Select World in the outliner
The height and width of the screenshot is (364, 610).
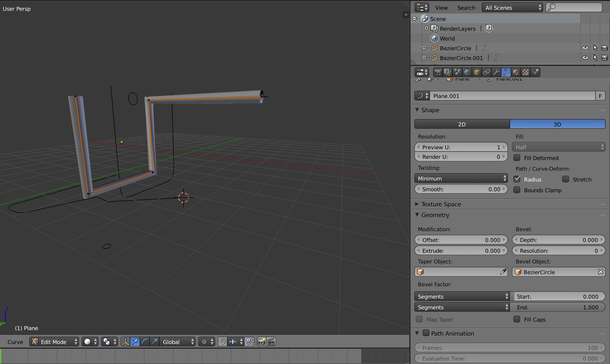[x=447, y=38]
